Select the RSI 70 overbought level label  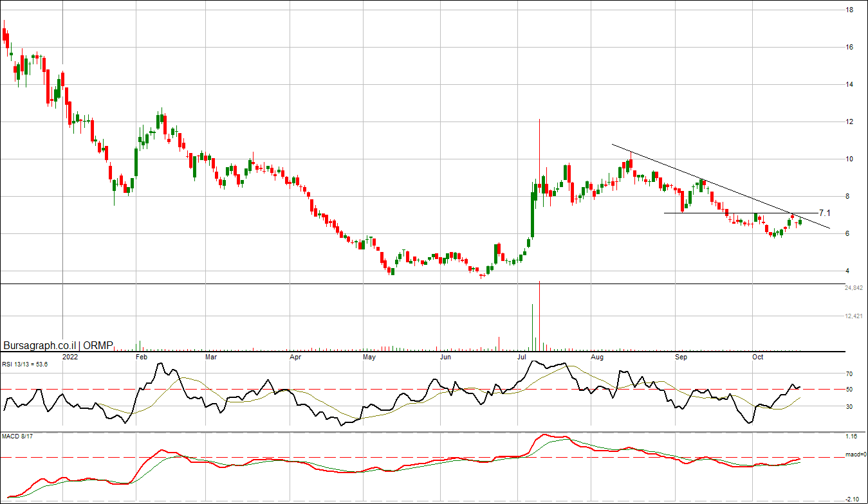click(x=849, y=374)
